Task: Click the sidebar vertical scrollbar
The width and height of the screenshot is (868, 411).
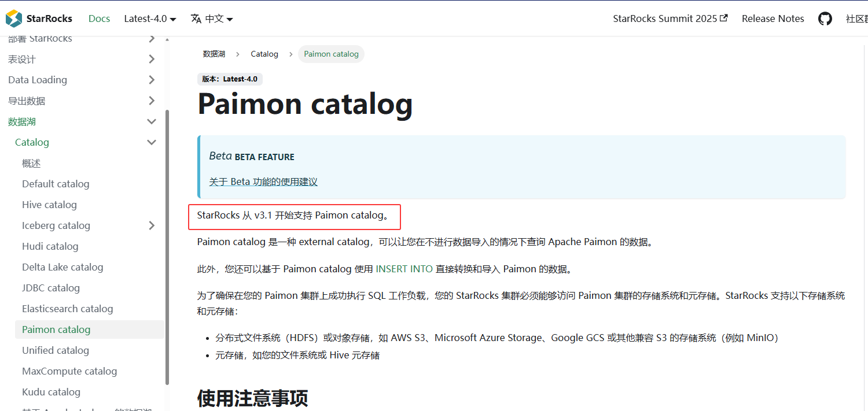Action: coord(167,247)
